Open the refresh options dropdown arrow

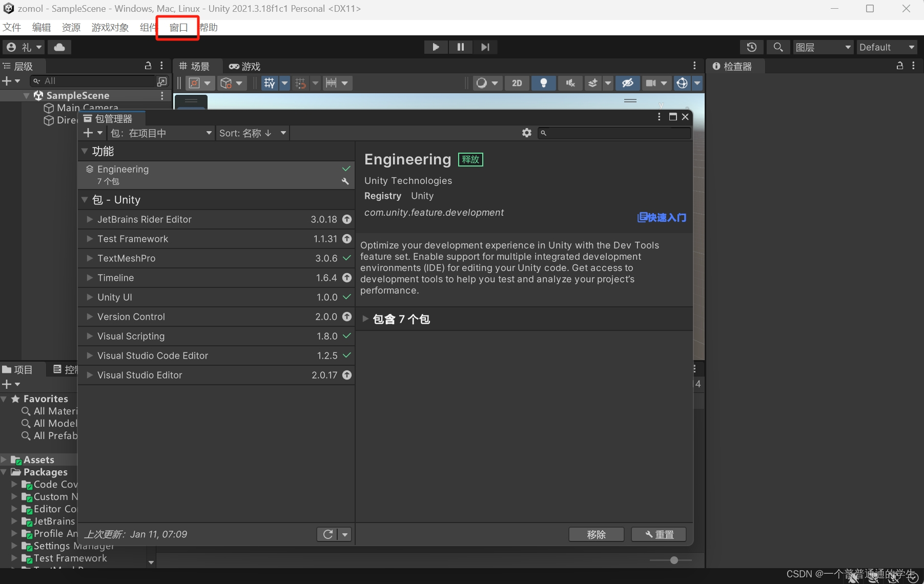[x=345, y=534]
